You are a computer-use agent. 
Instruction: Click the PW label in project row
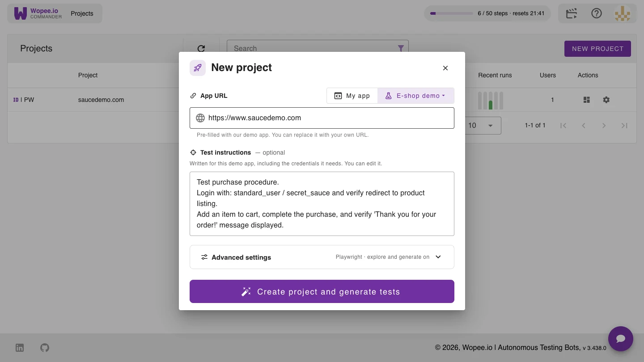click(29, 100)
